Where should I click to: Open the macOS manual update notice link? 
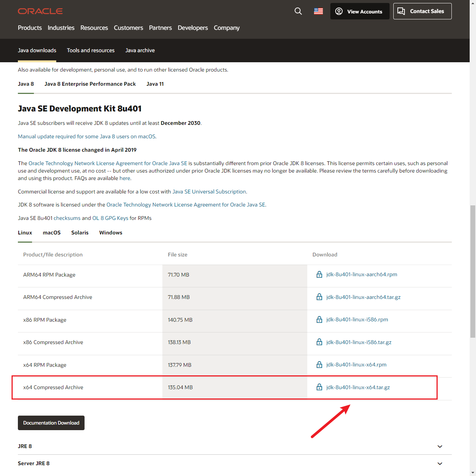(x=87, y=136)
